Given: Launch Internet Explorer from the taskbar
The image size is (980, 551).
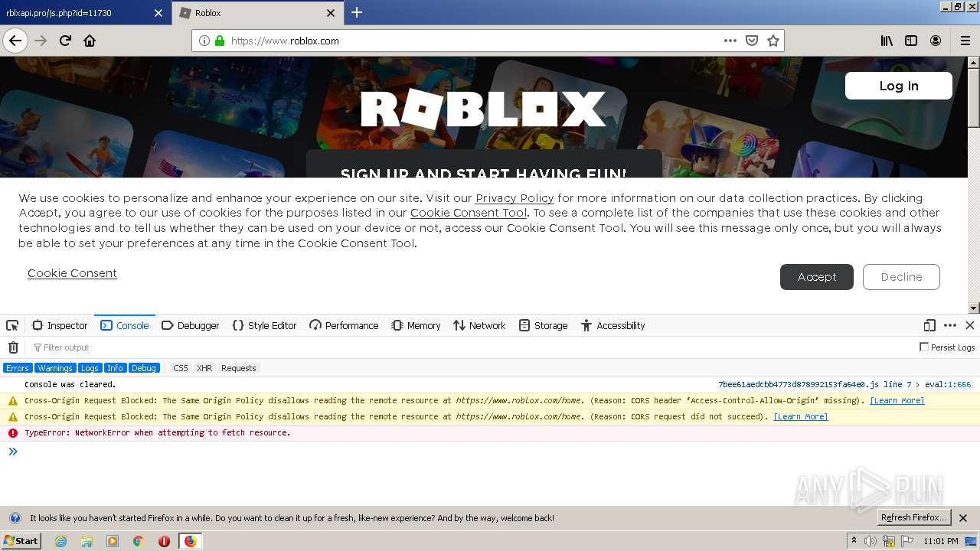Looking at the screenshot, I should (x=60, y=541).
